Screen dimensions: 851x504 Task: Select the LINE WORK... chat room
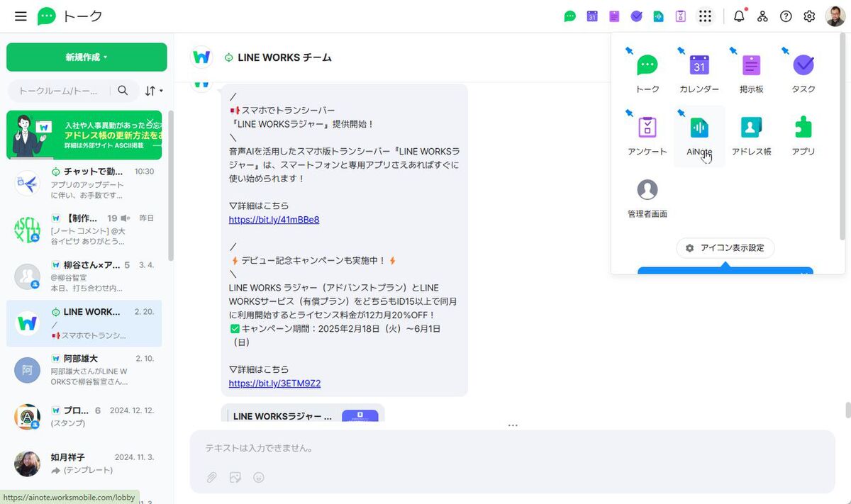click(x=84, y=323)
